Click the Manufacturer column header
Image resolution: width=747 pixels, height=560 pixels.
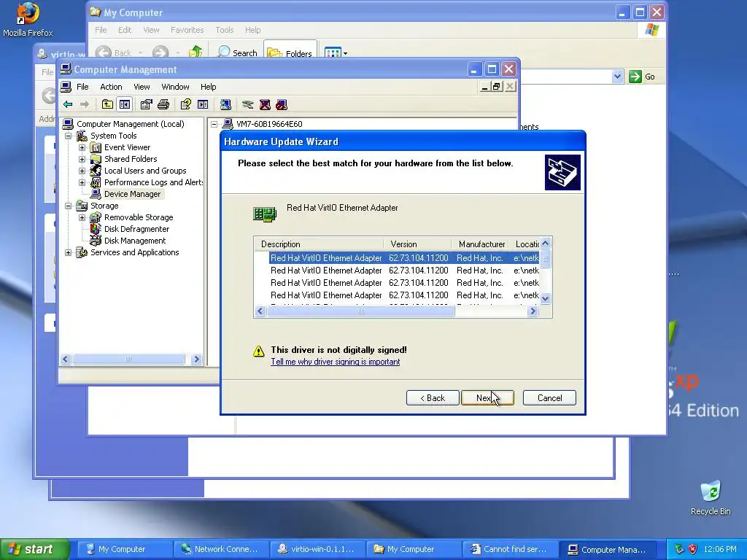(480, 244)
